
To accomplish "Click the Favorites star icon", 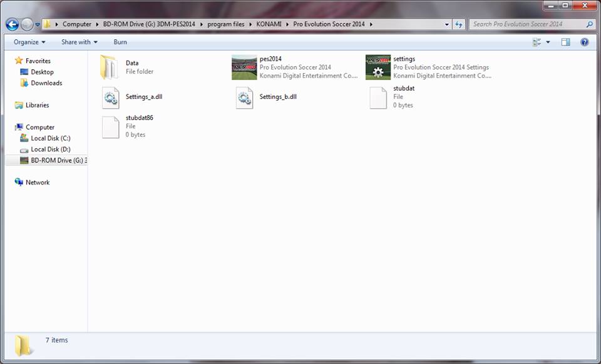I will [19, 61].
